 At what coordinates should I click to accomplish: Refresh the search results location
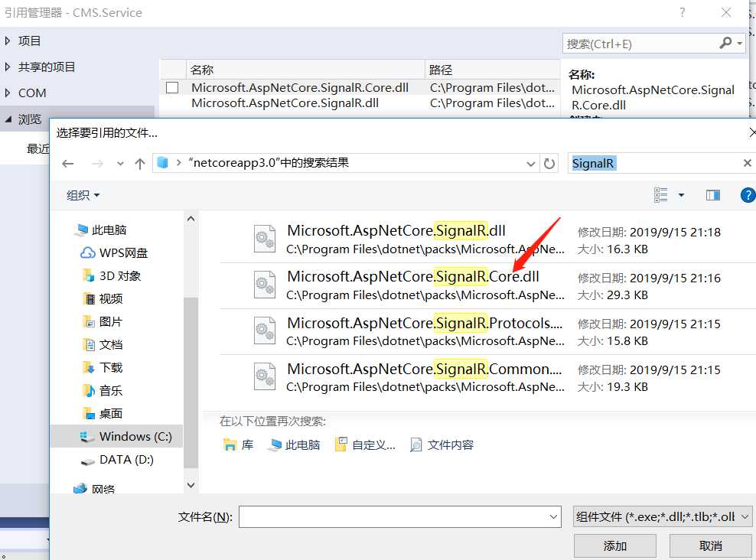[549, 164]
